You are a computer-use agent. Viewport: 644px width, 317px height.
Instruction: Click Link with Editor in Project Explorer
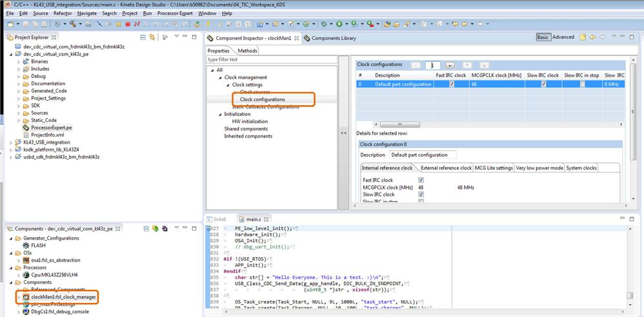[x=152, y=37]
